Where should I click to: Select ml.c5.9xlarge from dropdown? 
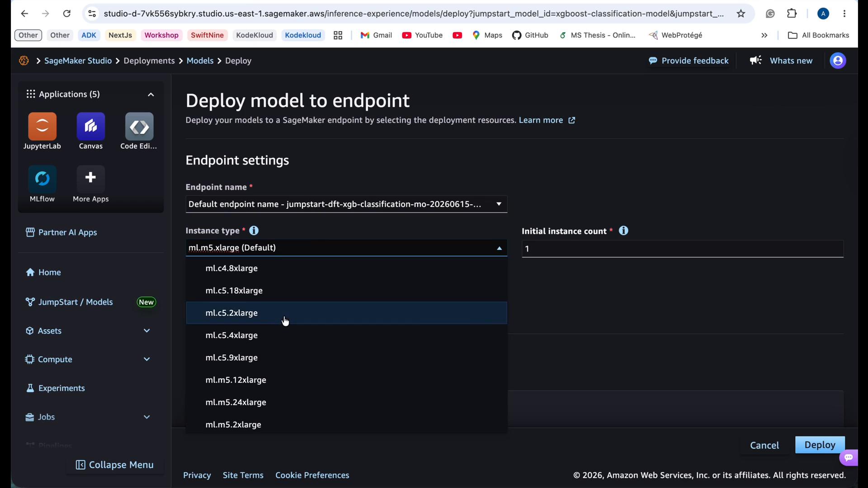346,357
